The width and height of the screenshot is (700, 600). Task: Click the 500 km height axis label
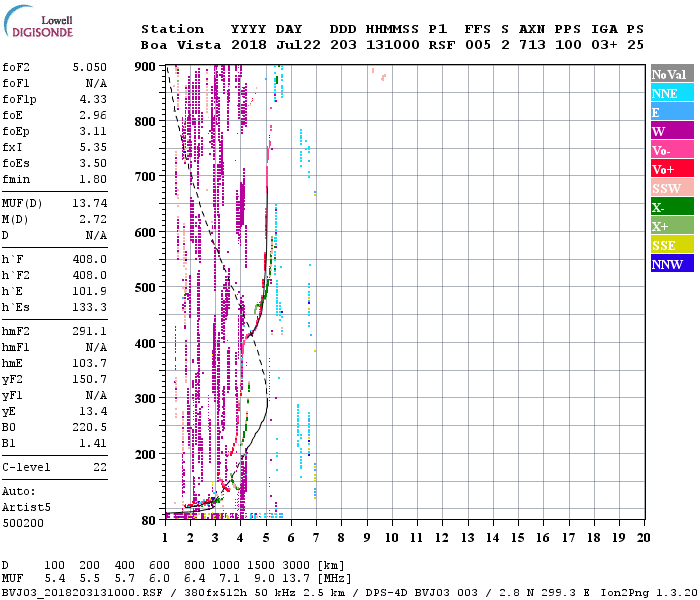click(145, 288)
